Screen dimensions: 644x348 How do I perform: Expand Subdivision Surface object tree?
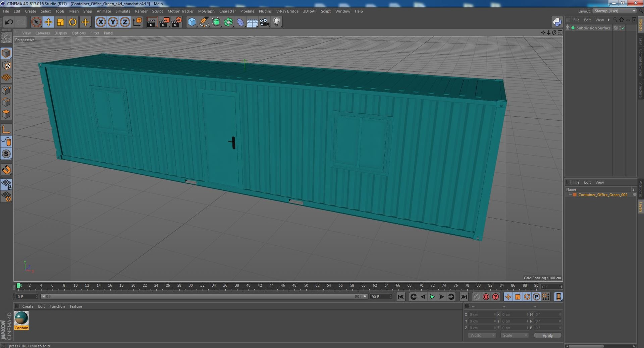point(568,28)
